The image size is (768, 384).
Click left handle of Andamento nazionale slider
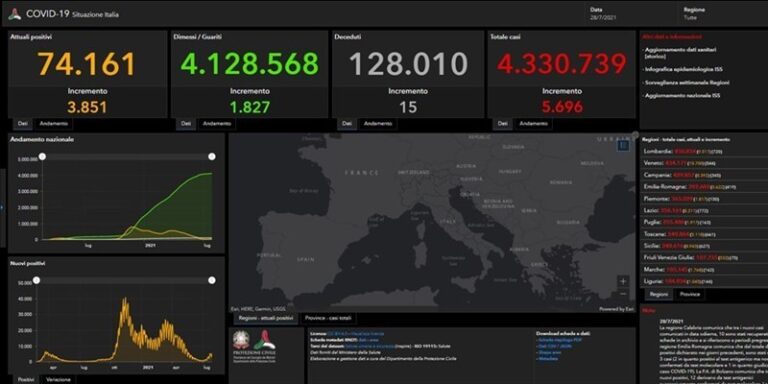coord(42,156)
